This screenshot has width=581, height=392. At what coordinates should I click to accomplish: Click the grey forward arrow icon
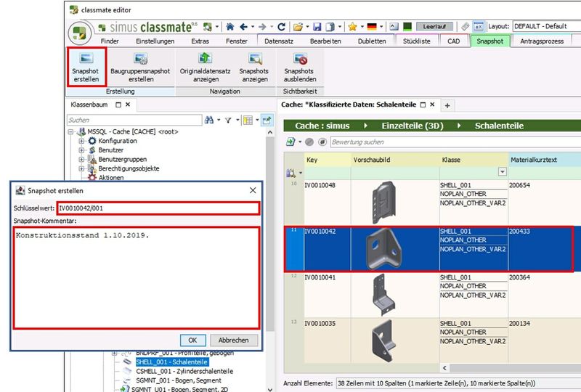coord(262,27)
